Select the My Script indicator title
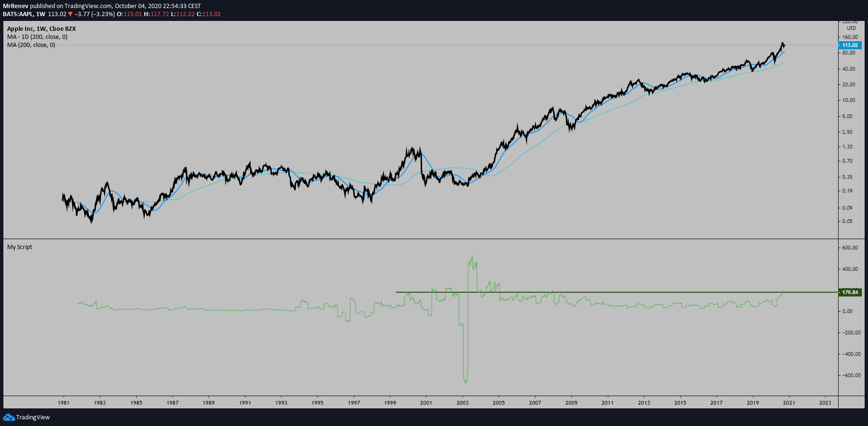 (19, 247)
